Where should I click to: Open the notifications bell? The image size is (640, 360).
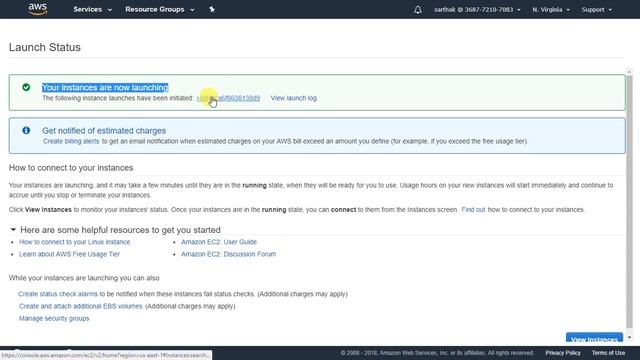tap(418, 10)
